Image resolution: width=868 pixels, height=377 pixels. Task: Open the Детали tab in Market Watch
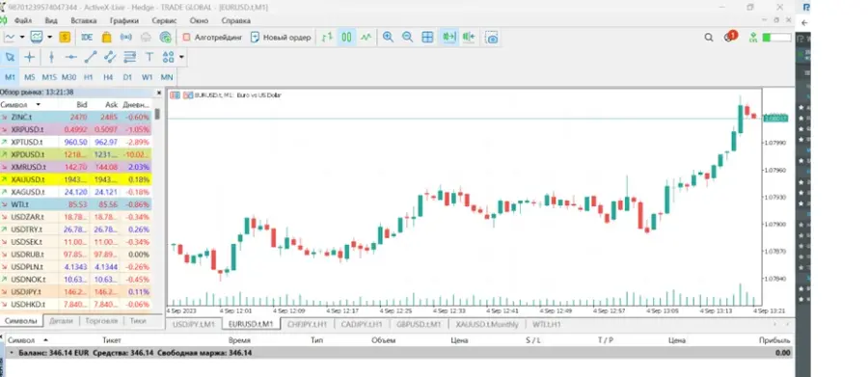pos(61,320)
